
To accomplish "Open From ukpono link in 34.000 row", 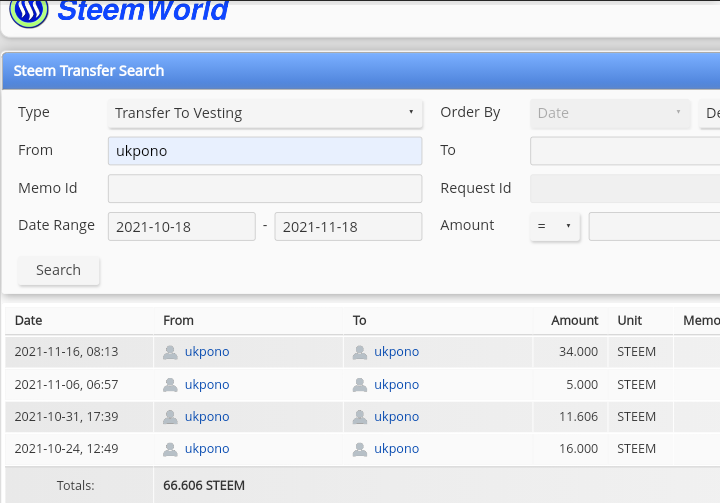I will click(207, 352).
